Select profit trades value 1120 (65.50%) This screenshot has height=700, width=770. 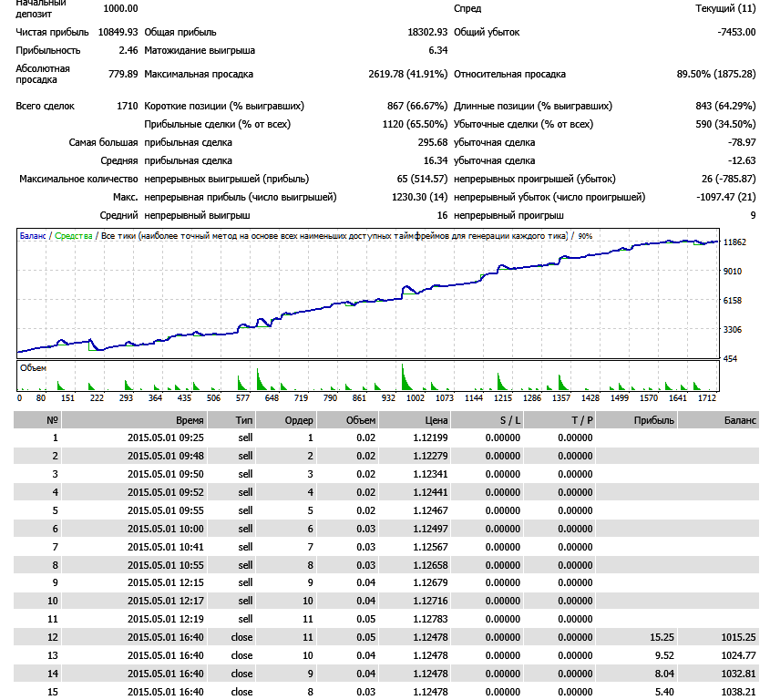[415, 124]
